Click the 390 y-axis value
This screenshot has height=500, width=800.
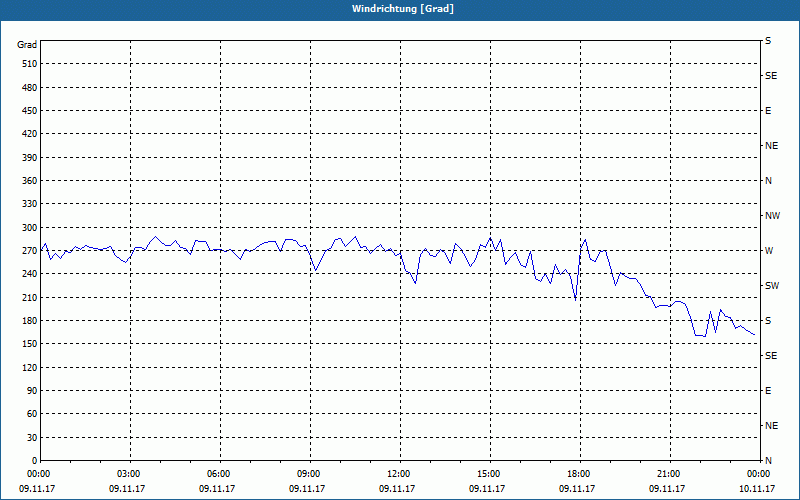pyautogui.click(x=30, y=158)
